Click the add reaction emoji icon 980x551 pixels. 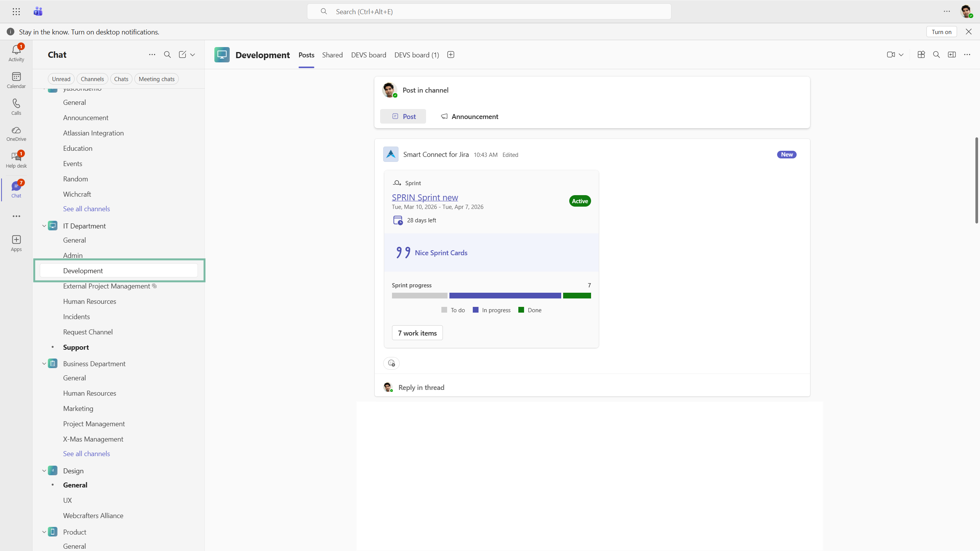pyautogui.click(x=391, y=363)
